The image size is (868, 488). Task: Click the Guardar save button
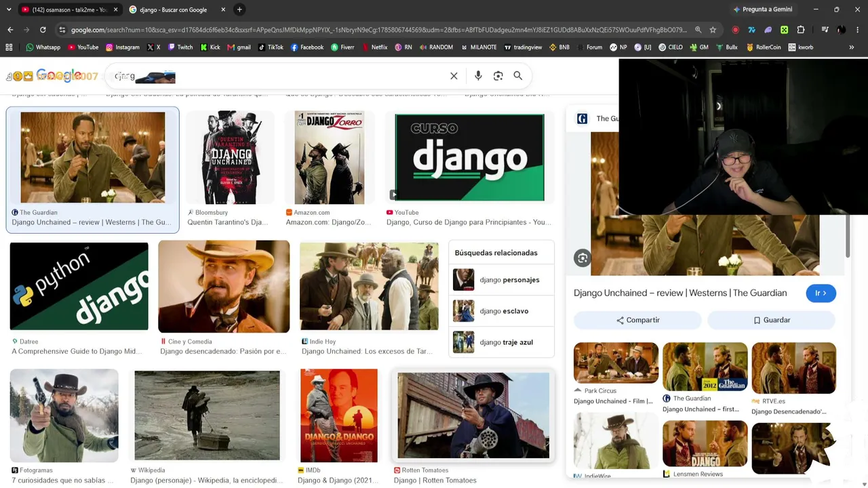click(771, 320)
